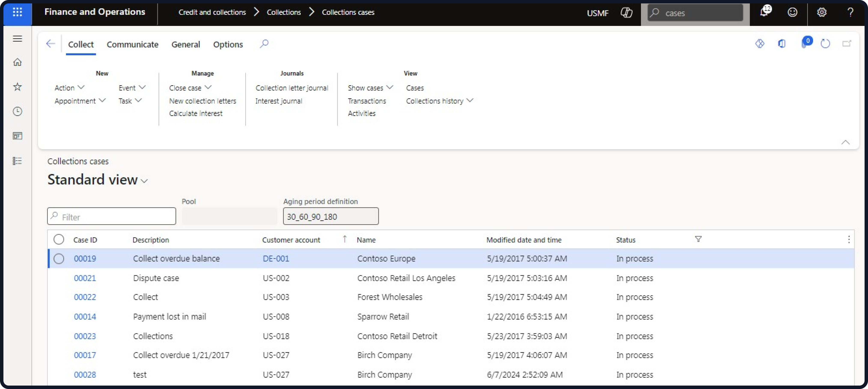Click Credit and collections breadcrumb
This screenshot has height=389, width=868.
(x=212, y=12)
